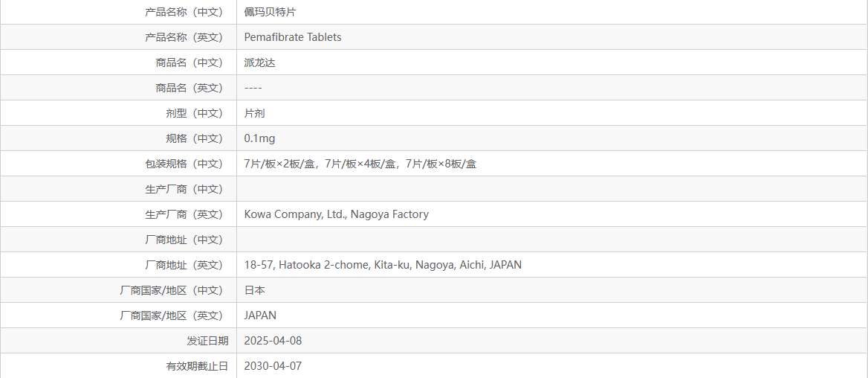Click the label 厂商地址（英文）

184,265
